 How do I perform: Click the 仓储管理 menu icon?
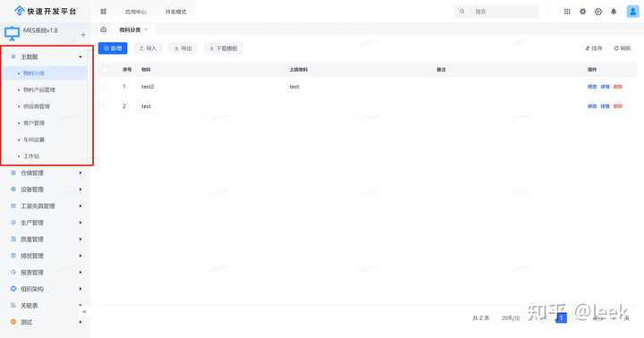pos(13,173)
